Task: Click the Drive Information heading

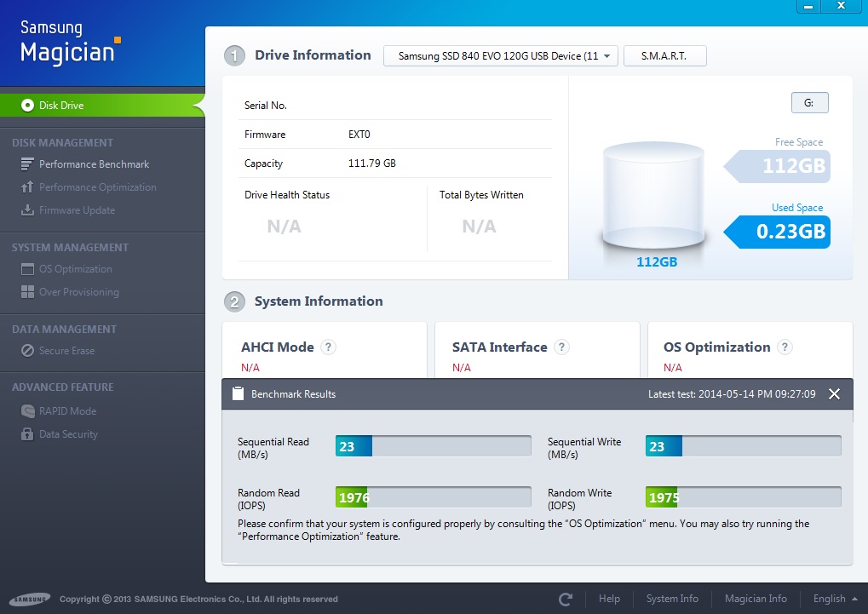Action: (x=313, y=55)
